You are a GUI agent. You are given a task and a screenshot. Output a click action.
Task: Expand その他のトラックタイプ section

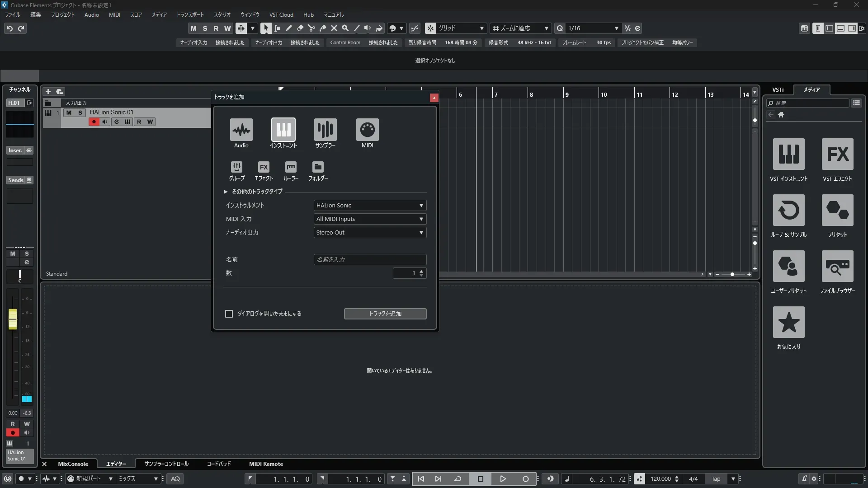point(226,192)
